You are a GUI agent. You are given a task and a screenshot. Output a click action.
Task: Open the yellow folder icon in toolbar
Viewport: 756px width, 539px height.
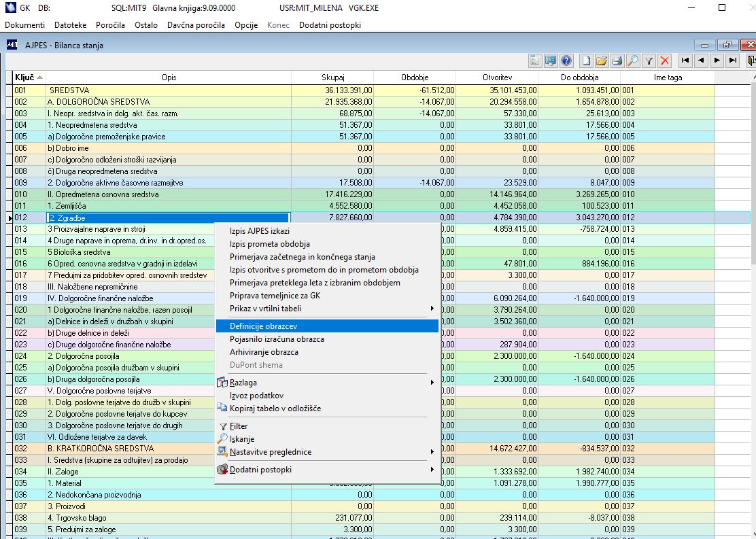[601, 60]
